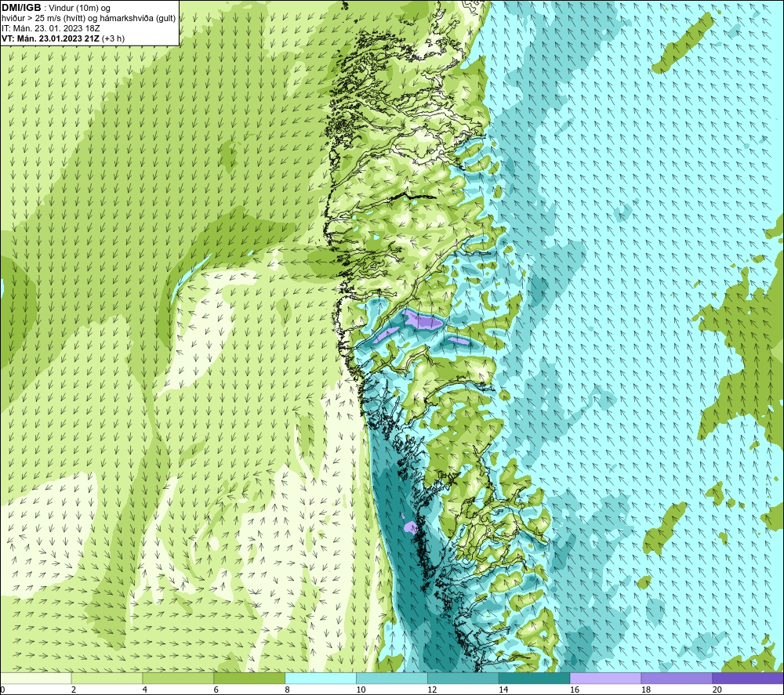Click the 'hviður > 25 m/s (hvítt)' description line
The image size is (784, 695).
click(x=89, y=19)
